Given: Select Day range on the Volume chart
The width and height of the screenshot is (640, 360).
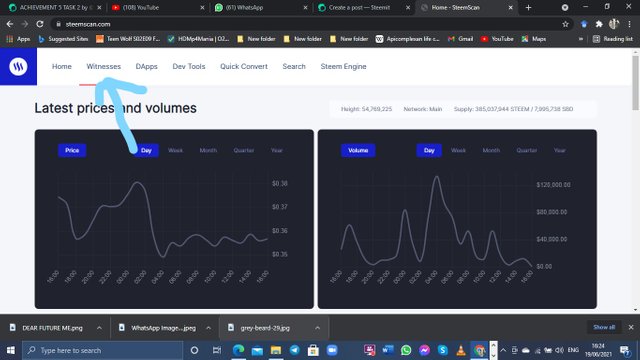Looking at the screenshot, I should click(429, 150).
